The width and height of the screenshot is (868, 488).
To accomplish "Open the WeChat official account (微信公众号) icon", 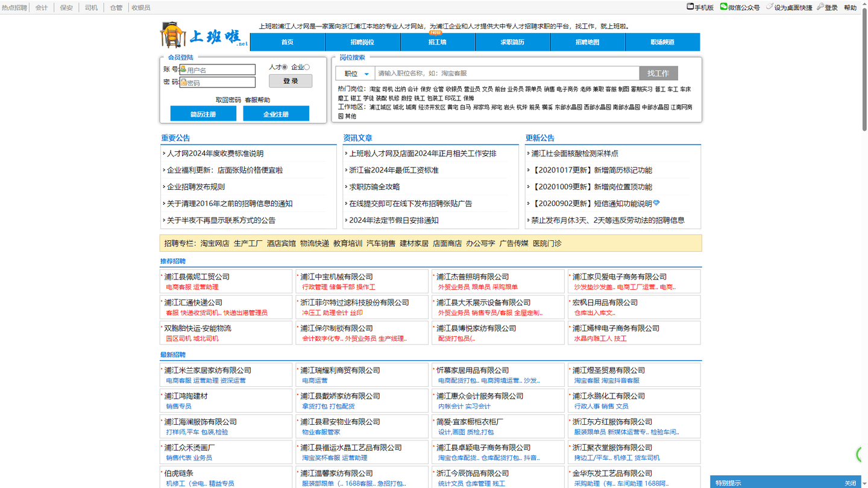I will pos(724,7).
